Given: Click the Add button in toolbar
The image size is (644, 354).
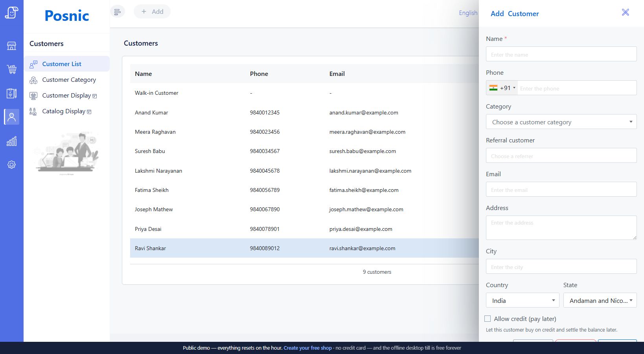Looking at the screenshot, I should (x=152, y=12).
